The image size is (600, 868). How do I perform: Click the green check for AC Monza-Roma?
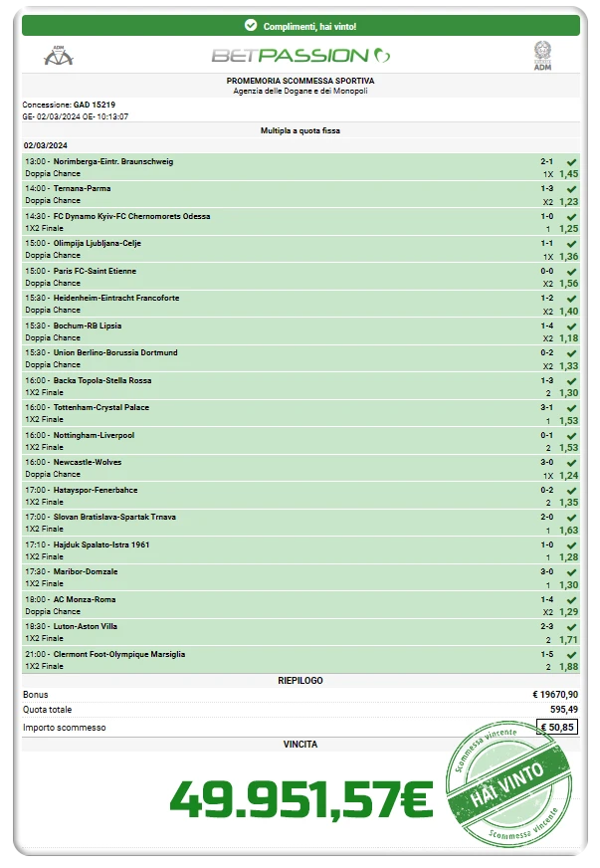[x=572, y=600]
